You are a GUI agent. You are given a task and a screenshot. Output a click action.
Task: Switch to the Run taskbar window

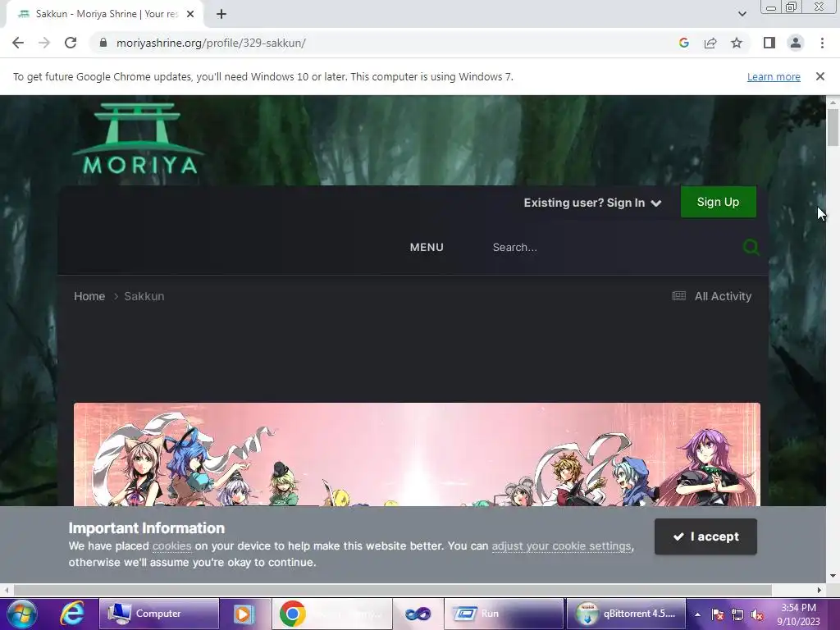tap(504, 614)
